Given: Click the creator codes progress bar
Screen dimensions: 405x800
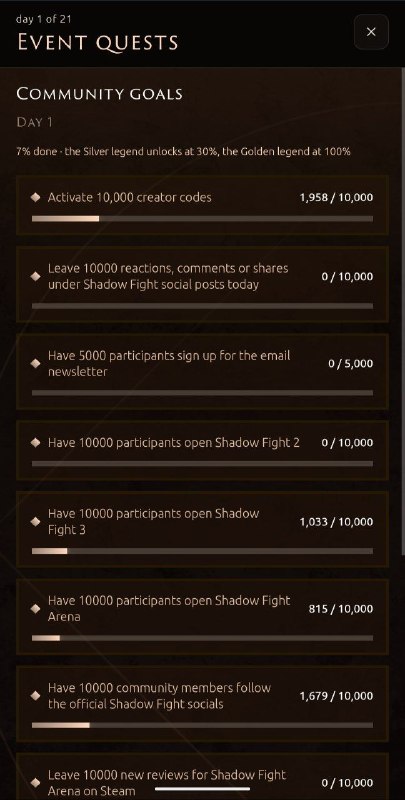Looking at the screenshot, I should (202, 219).
